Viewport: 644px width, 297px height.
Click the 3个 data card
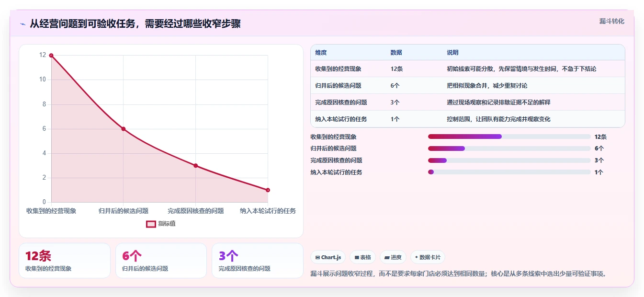coord(258,261)
